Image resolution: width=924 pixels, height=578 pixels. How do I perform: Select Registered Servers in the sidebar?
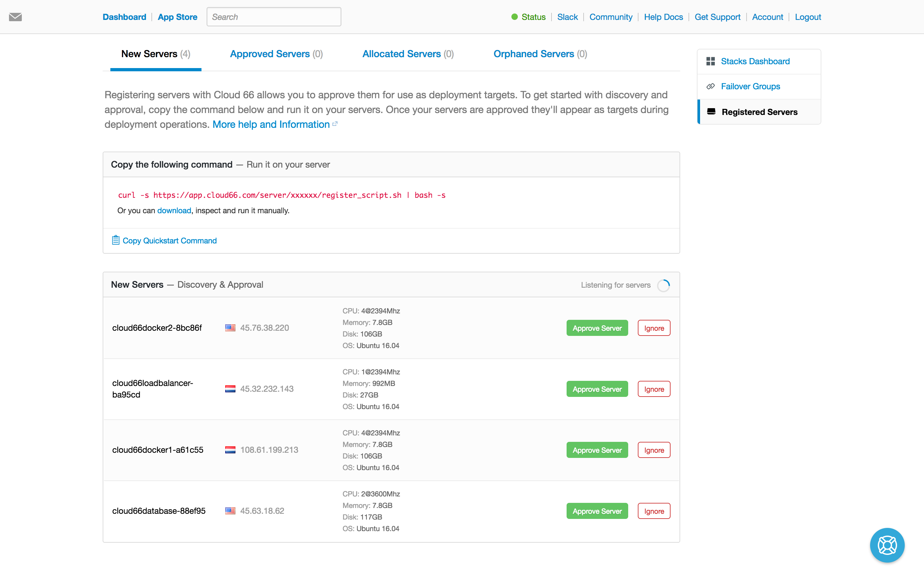pos(759,112)
